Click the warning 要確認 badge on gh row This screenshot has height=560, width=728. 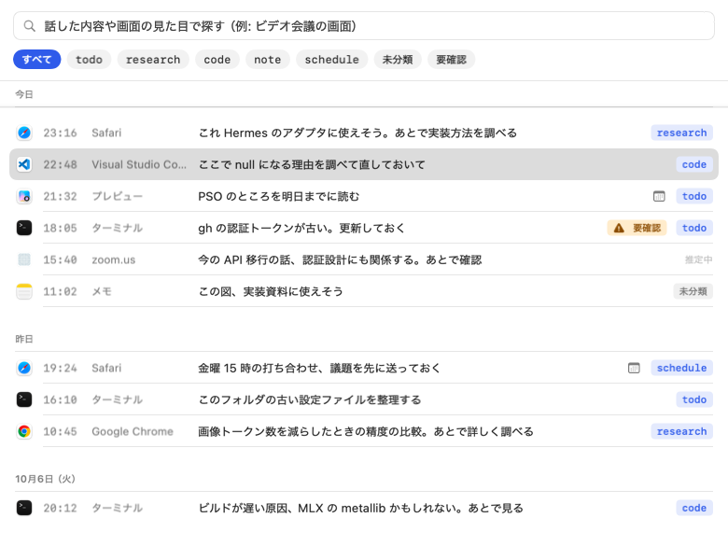637,228
